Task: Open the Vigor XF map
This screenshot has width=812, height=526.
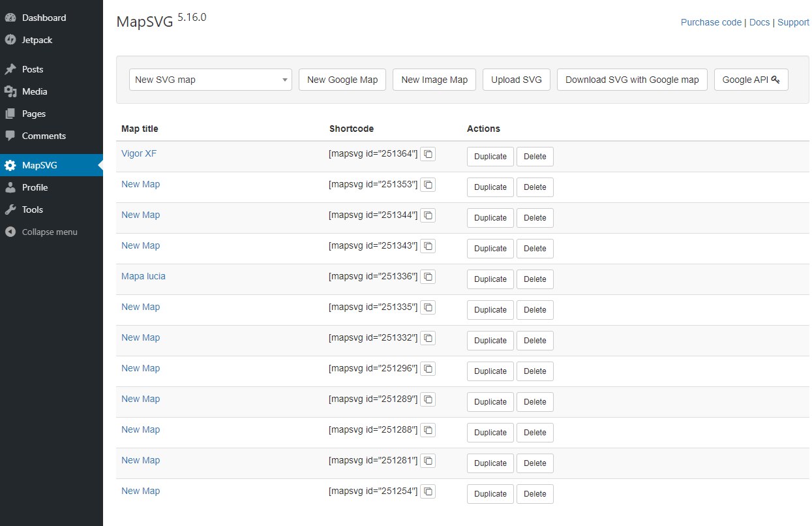Action: pyautogui.click(x=139, y=153)
